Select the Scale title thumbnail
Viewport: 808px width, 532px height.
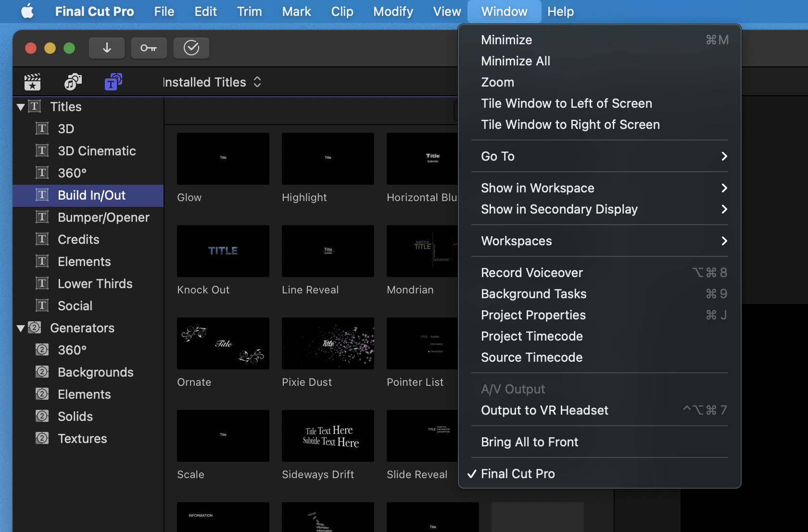(x=223, y=436)
